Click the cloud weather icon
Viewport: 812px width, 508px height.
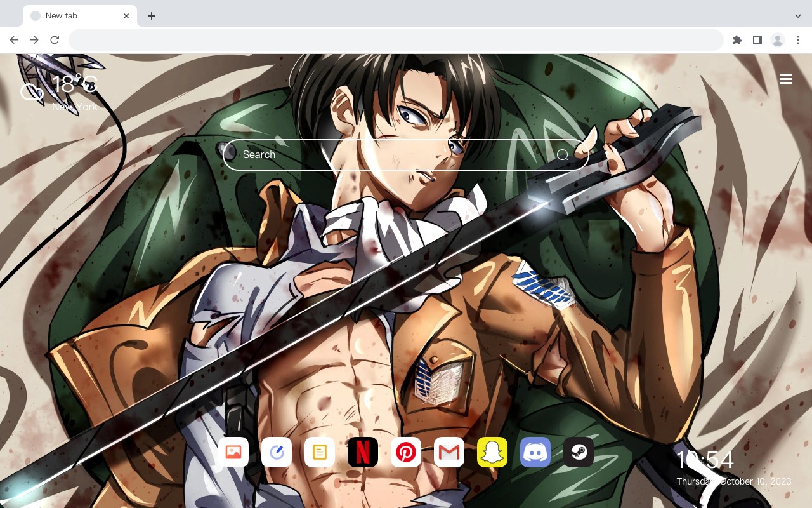click(x=32, y=92)
